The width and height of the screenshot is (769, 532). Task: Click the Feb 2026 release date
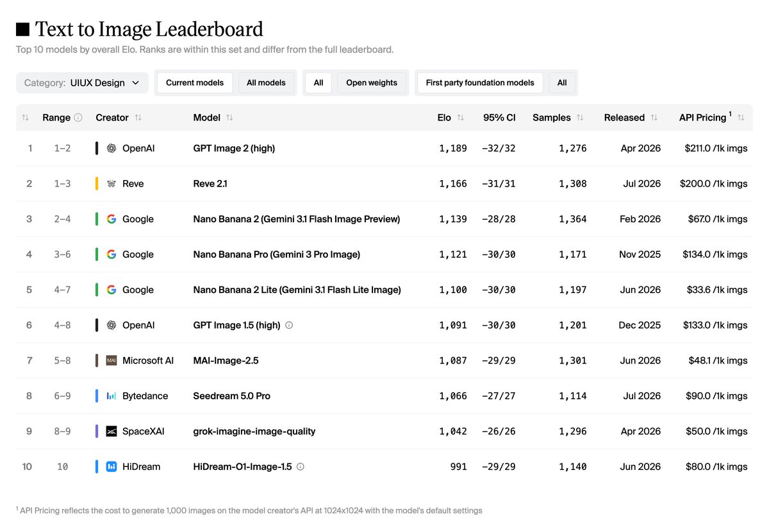pyautogui.click(x=640, y=219)
